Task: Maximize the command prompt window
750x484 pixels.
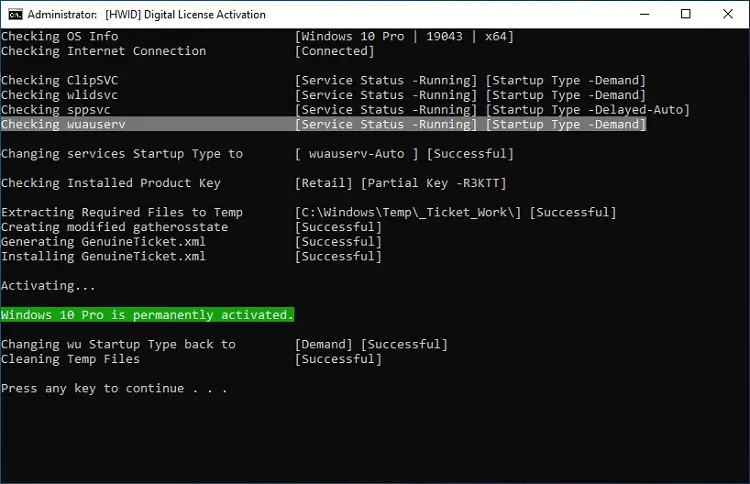Action: [685, 14]
